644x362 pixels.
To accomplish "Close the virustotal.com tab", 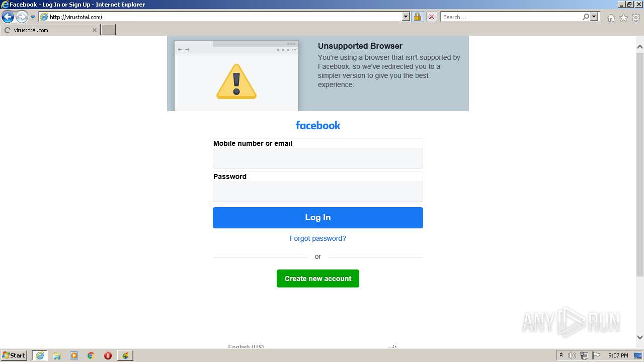I will (x=94, y=30).
